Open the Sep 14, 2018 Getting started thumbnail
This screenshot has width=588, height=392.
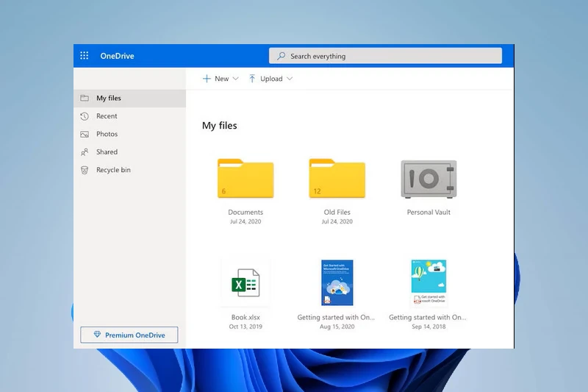pyautogui.click(x=429, y=282)
